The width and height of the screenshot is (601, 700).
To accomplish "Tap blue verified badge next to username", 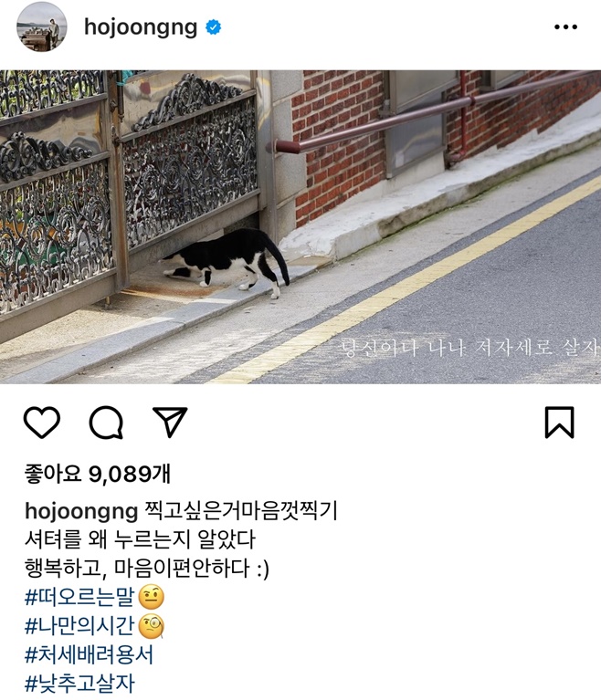I will (213, 27).
